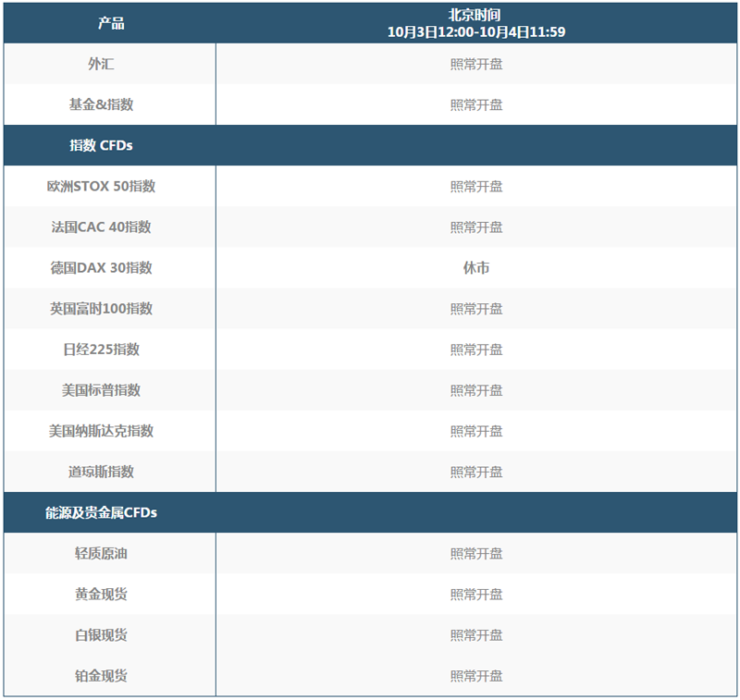740x700 pixels.
Task: Click the 休市 status cell
Action: [476, 268]
